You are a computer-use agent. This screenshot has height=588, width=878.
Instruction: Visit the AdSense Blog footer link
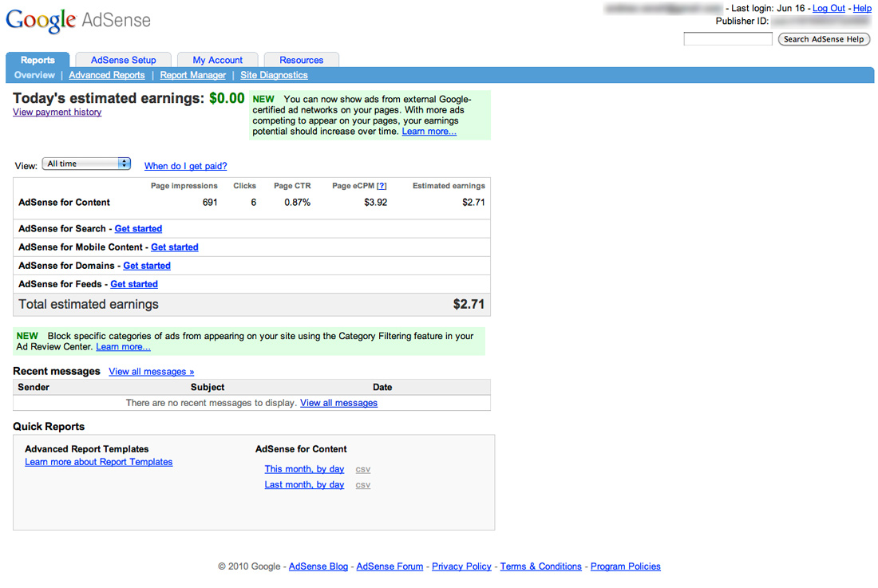coord(318,566)
